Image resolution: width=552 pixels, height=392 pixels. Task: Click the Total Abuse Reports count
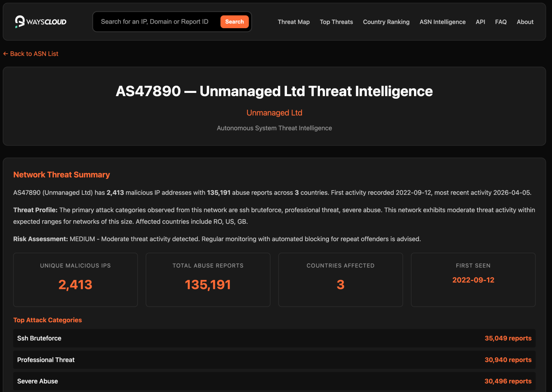208,285
